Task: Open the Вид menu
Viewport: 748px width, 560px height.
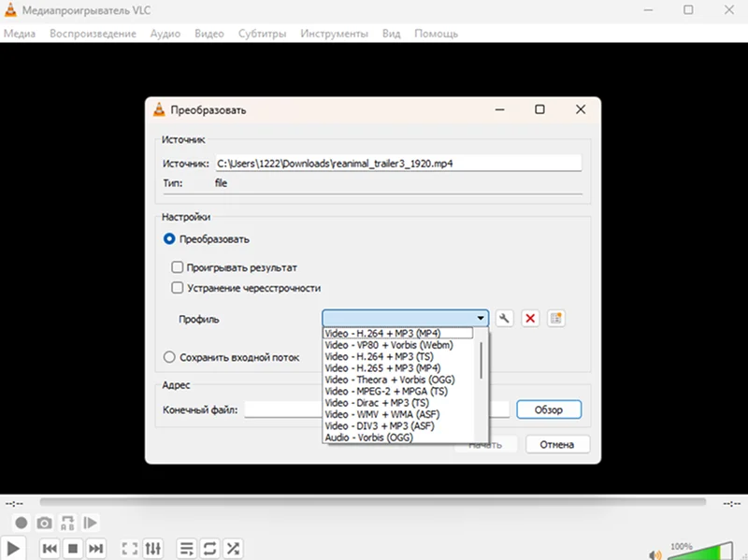Action: point(391,34)
